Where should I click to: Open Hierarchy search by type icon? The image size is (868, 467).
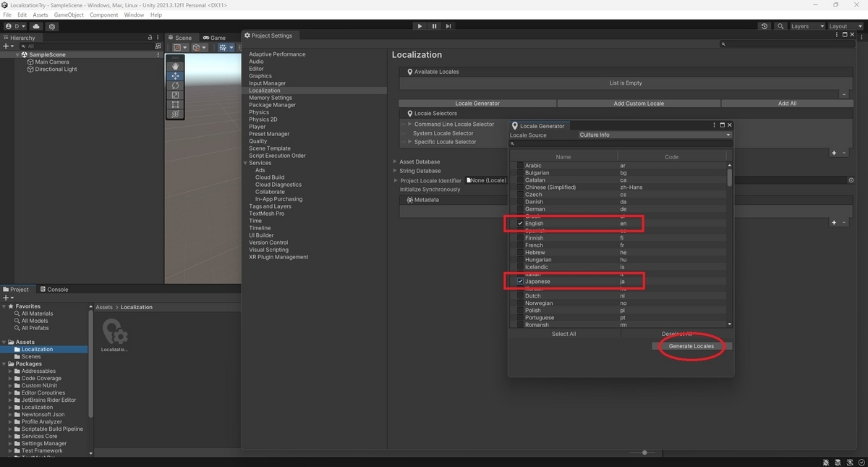(158, 46)
